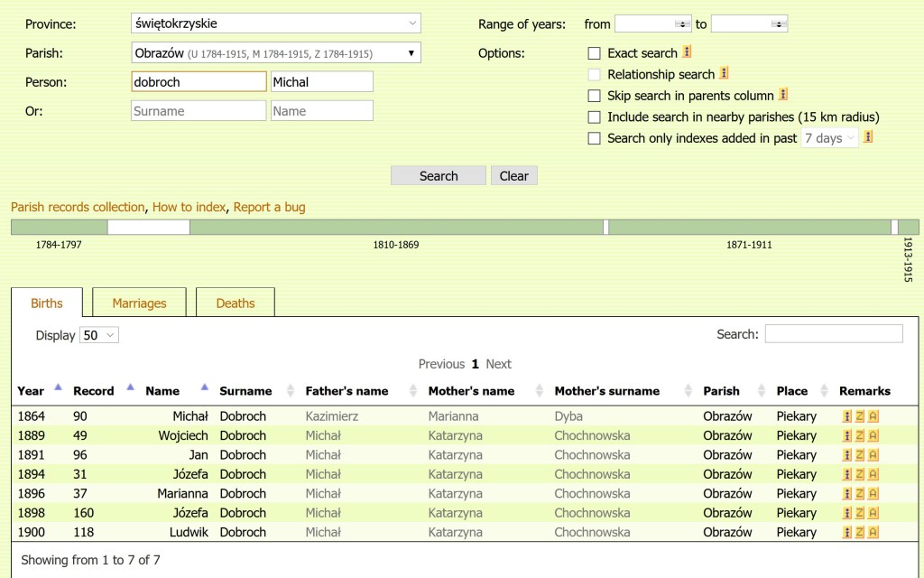Open the Display 50 entries dropdown
This screenshot has height=578, width=924.
(x=99, y=335)
